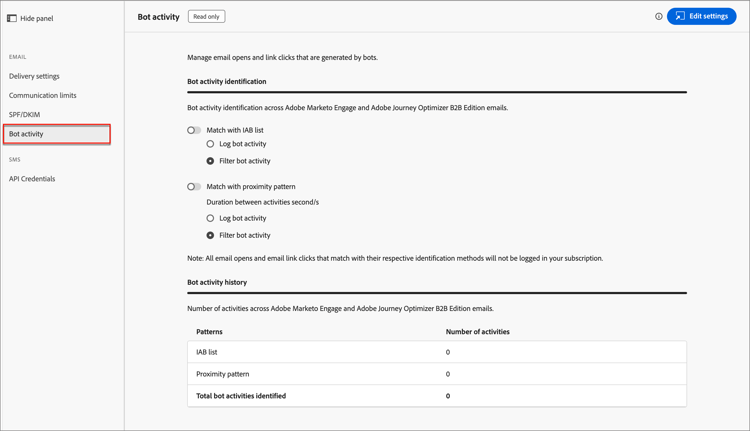Select Filter bot activity under proximity pattern
750x431 pixels.
pos(210,235)
